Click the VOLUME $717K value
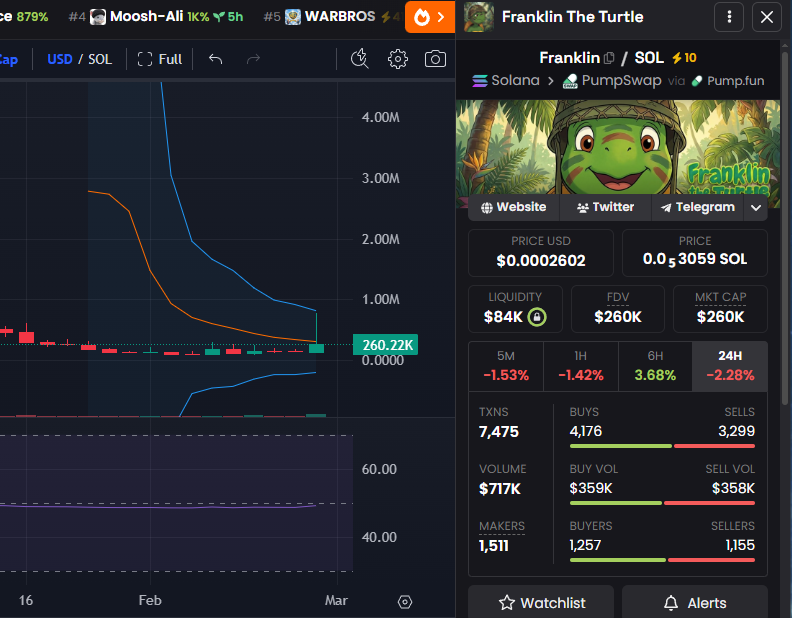This screenshot has width=792, height=618. click(x=500, y=489)
